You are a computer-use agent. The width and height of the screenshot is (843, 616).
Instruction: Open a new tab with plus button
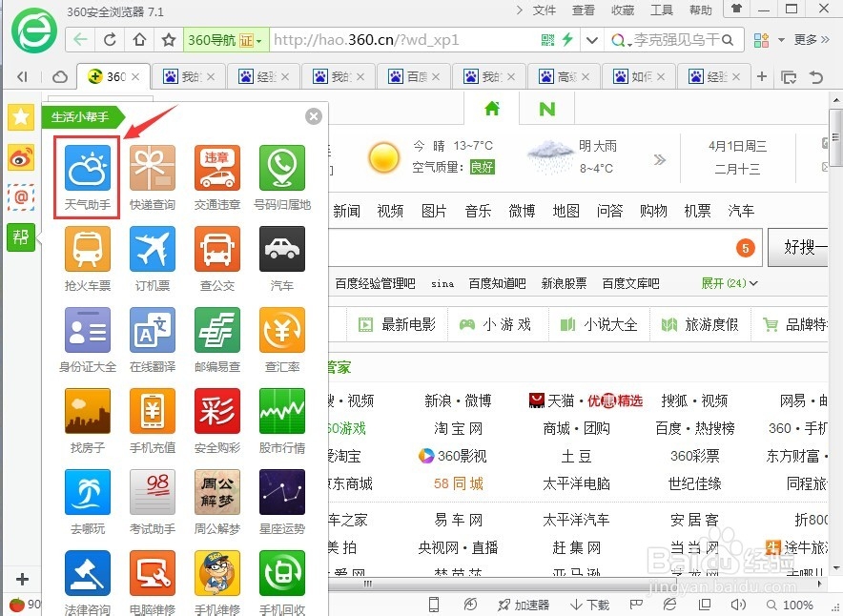pyautogui.click(x=762, y=76)
